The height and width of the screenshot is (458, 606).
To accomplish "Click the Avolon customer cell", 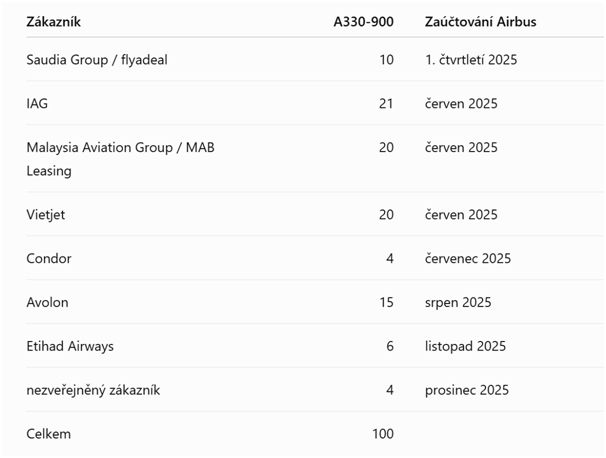I will (x=47, y=302).
